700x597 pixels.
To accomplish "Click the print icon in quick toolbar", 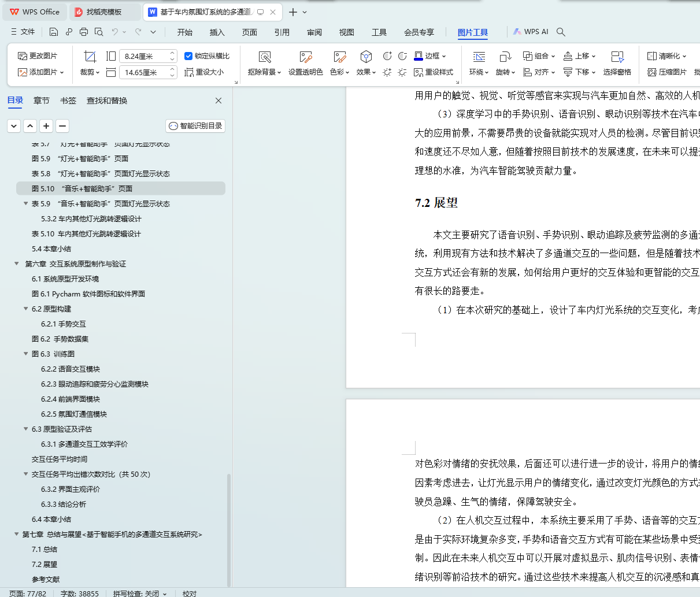I will click(x=84, y=32).
